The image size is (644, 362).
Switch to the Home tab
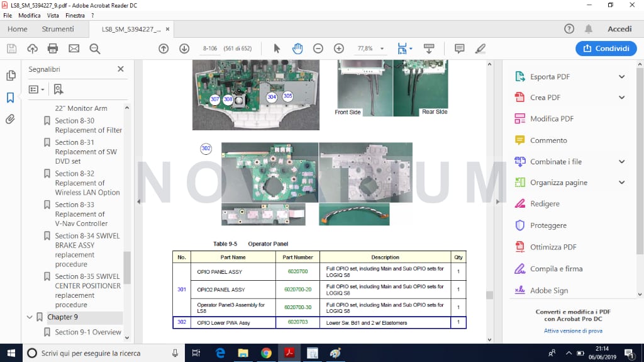pos(17,29)
